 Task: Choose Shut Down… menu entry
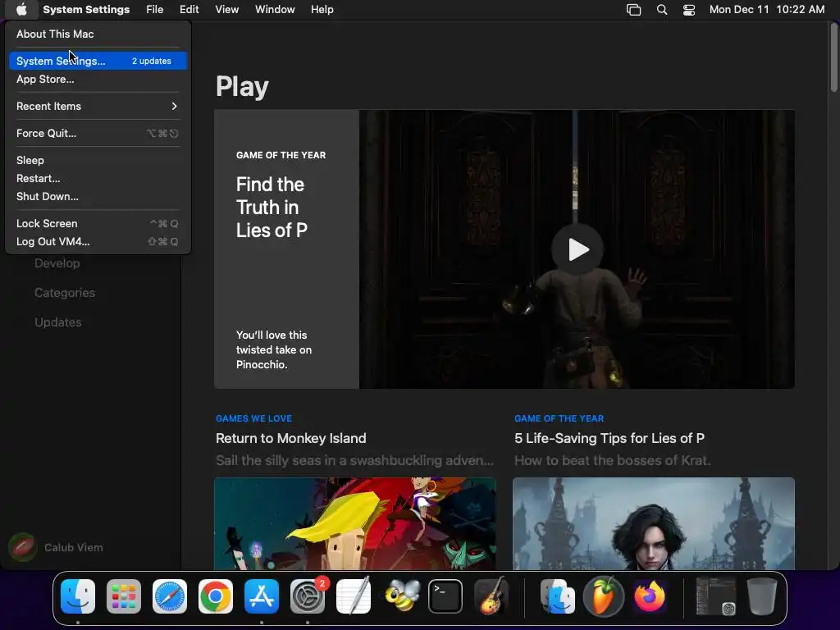[x=98, y=196]
